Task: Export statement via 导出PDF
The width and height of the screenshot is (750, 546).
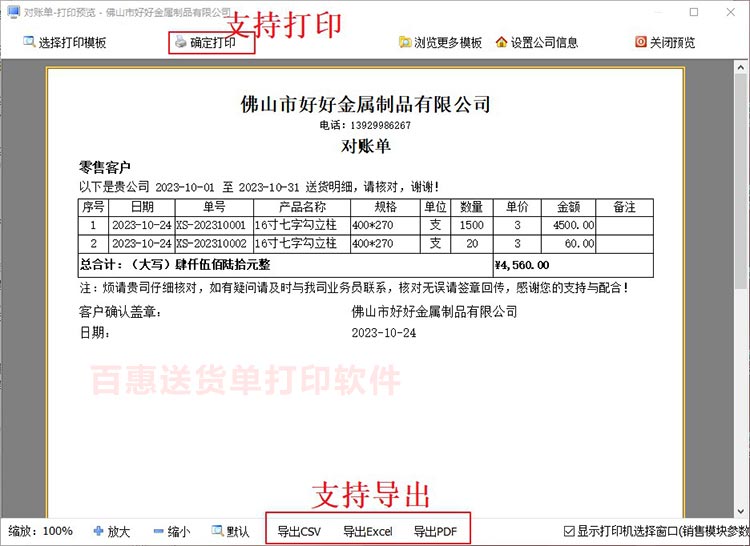Action: click(x=435, y=531)
